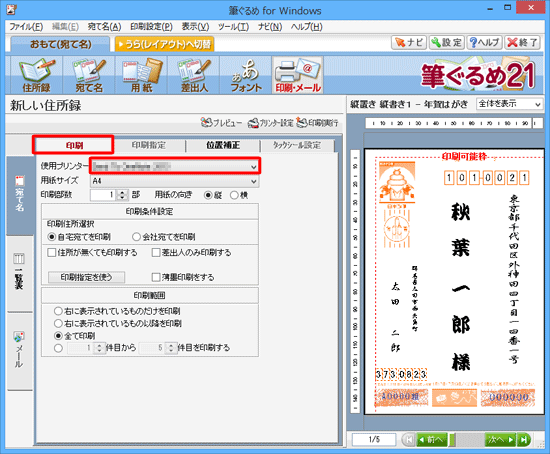Click the postcard preview image

(x=455, y=282)
